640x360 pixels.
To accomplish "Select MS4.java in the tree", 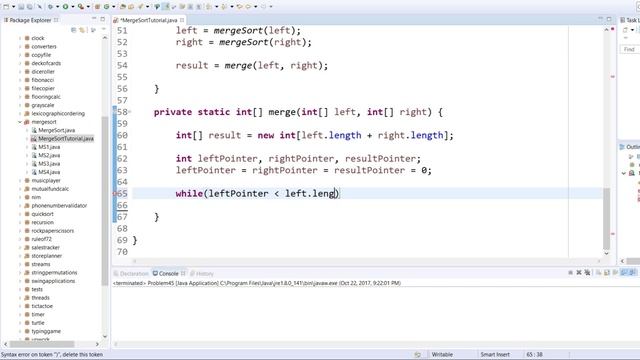I will (x=49, y=172).
